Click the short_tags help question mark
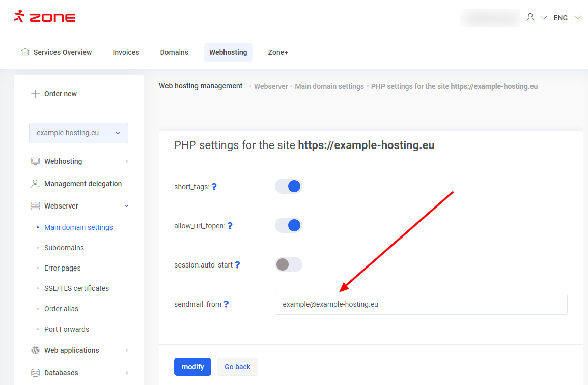Viewport: 588px width, 385px height. pos(214,187)
